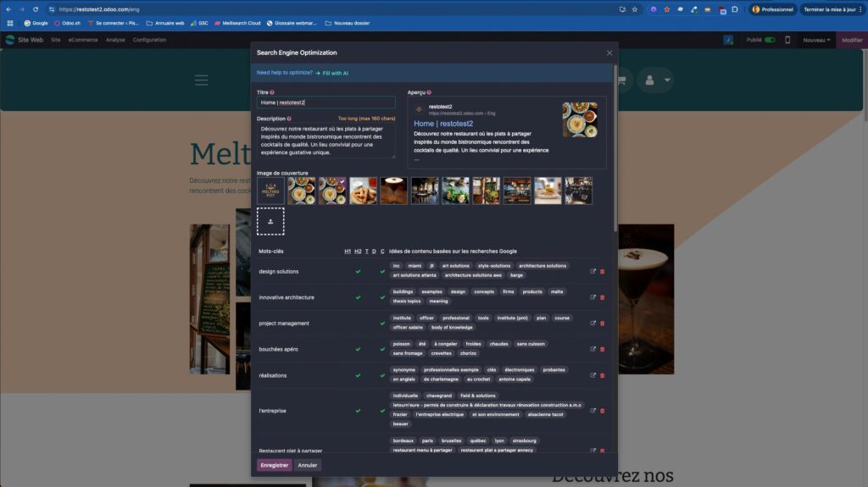Click the 'field & solutions' suggestion tag

478,396
